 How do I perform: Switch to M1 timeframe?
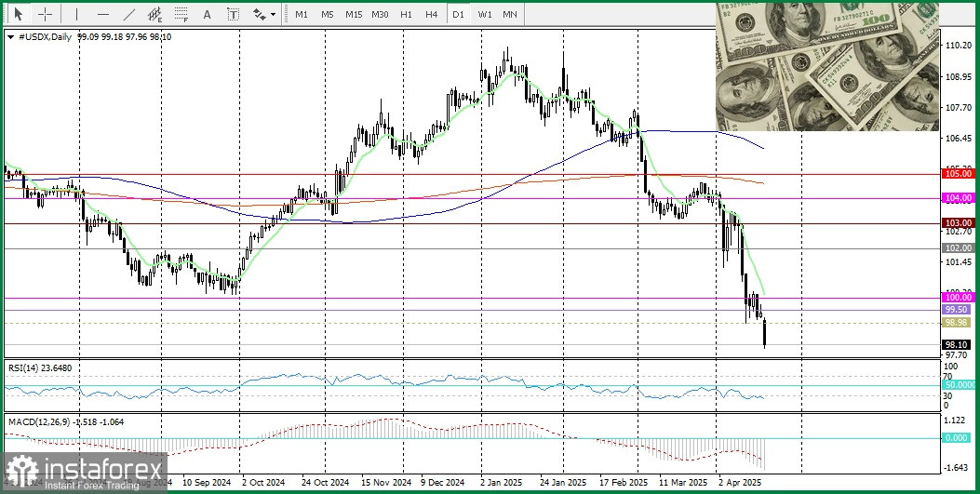click(x=302, y=14)
